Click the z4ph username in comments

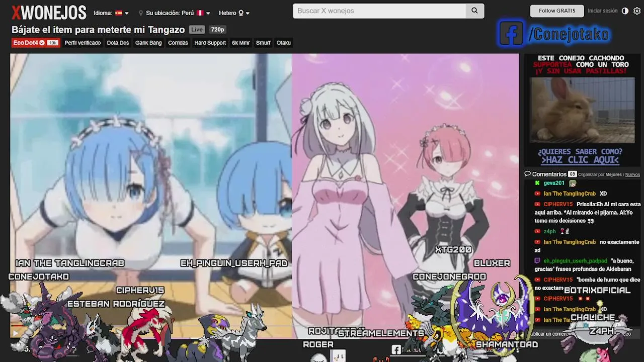click(549, 231)
